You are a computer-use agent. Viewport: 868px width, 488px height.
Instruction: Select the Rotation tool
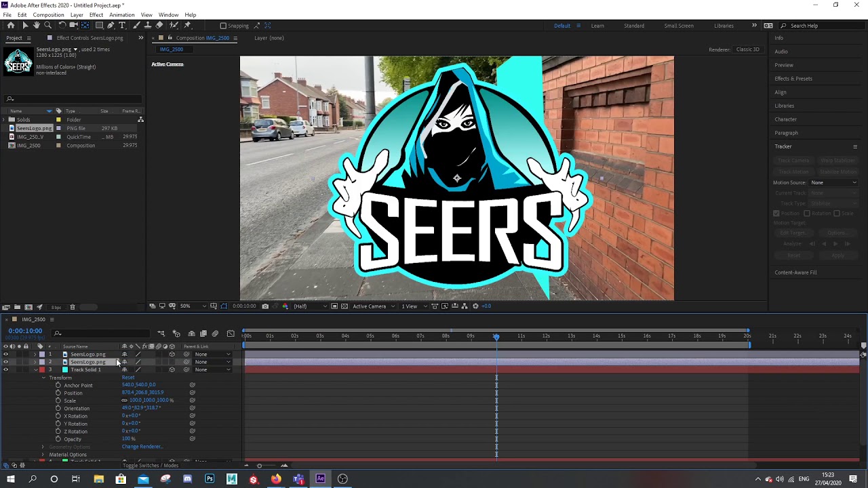[62, 25]
